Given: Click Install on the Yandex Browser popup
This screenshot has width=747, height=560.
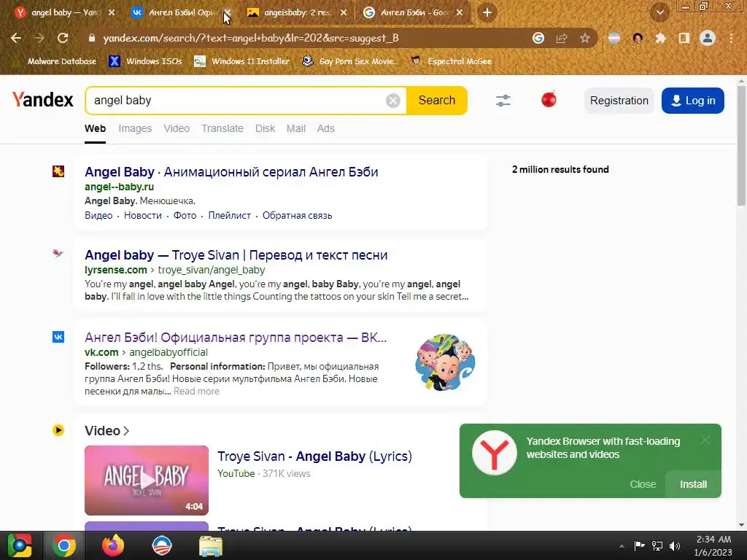Looking at the screenshot, I should pyautogui.click(x=693, y=484).
